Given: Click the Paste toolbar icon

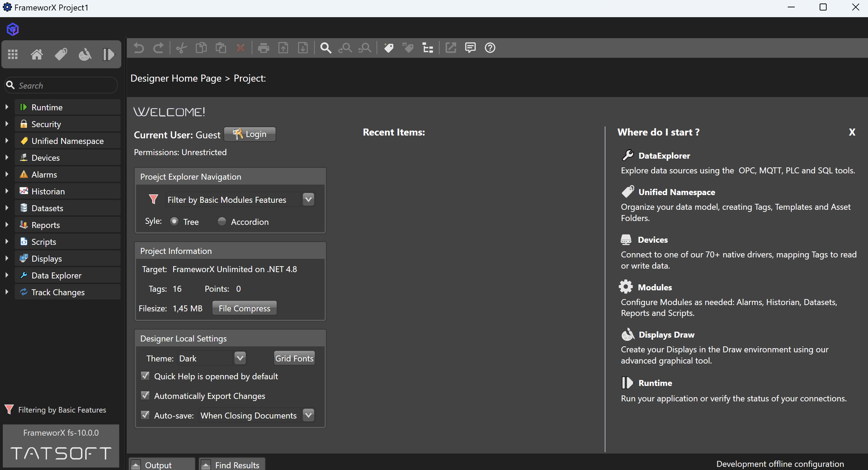Looking at the screenshot, I should tap(221, 48).
